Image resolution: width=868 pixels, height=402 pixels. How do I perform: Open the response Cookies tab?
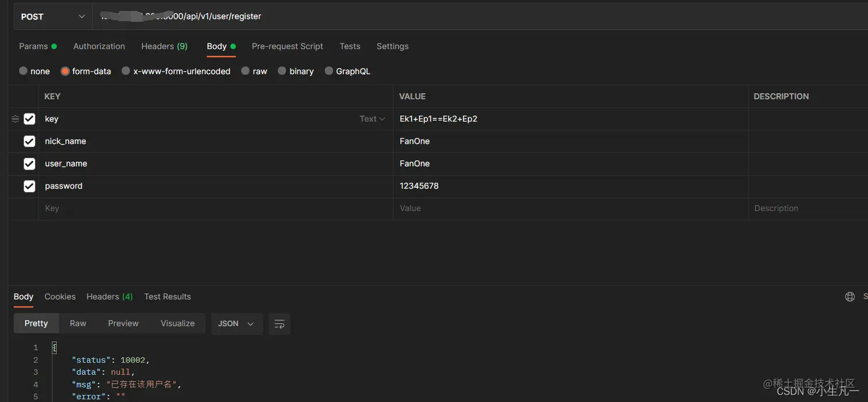tap(60, 296)
